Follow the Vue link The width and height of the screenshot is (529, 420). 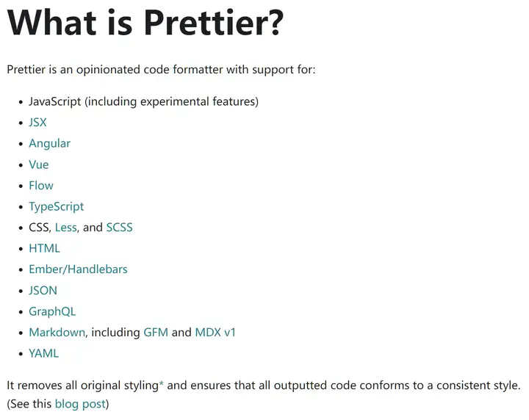coord(38,164)
